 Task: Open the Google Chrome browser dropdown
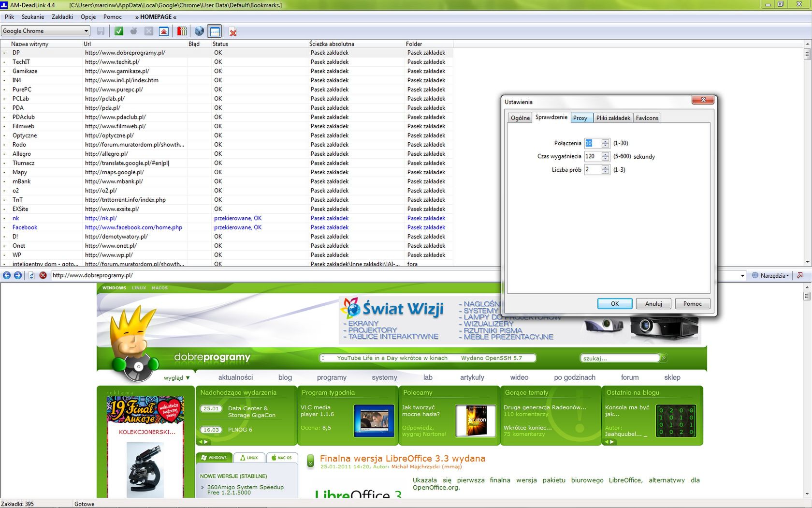pyautogui.click(x=46, y=31)
